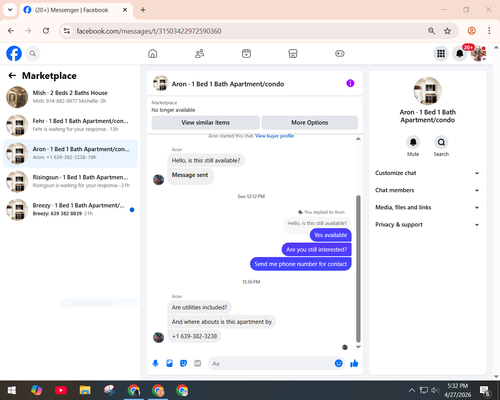The image size is (500, 400).
Task: Go to Home feed icon
Action: click(x=153, y=53)
